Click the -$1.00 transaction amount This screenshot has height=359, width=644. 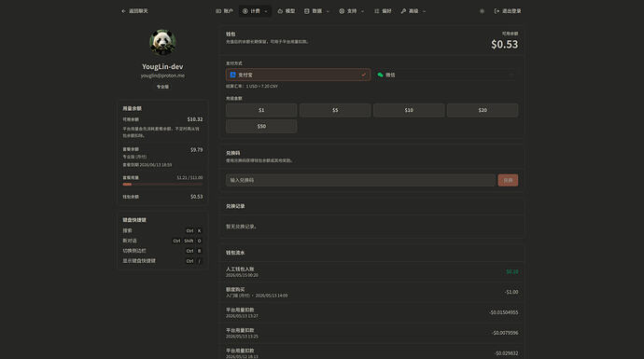511,292
